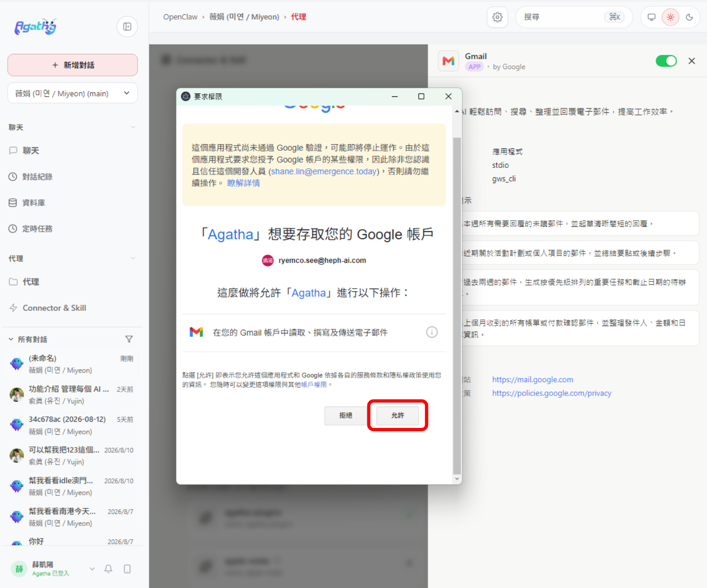The image size is (707, 588).
Task: Open https://mail.google.com link
Action: coord(532,380)
